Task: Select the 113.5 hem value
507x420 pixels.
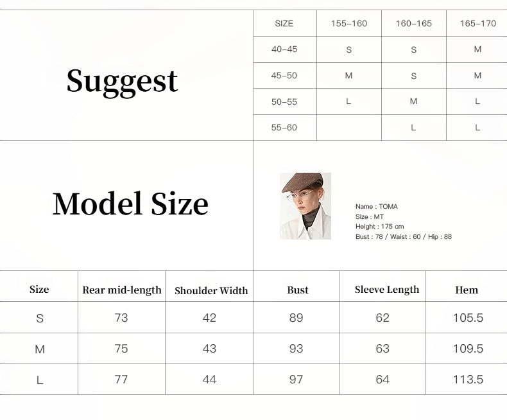Action: [x=468, y=380]
